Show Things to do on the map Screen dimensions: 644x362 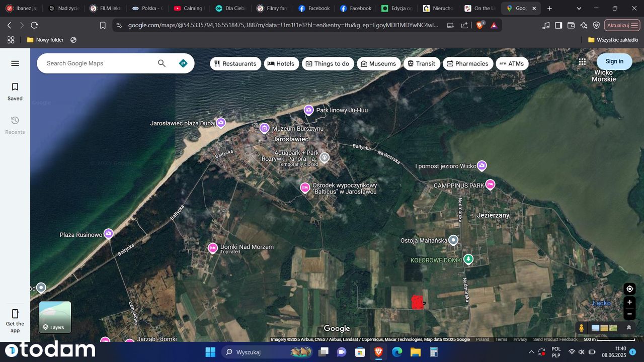pyautogui.click(x=328, y=63)
